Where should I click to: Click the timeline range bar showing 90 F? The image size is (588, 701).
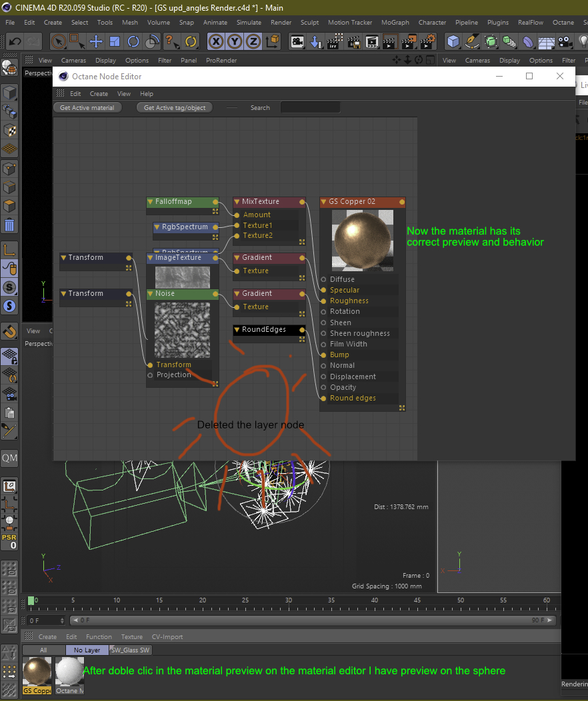[313, 620]
